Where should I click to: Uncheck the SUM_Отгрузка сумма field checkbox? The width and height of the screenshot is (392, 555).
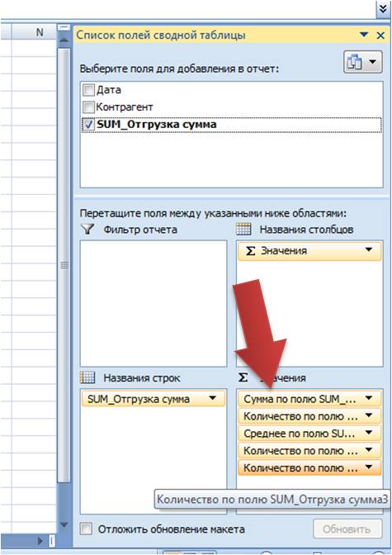[x=88, y=124]
